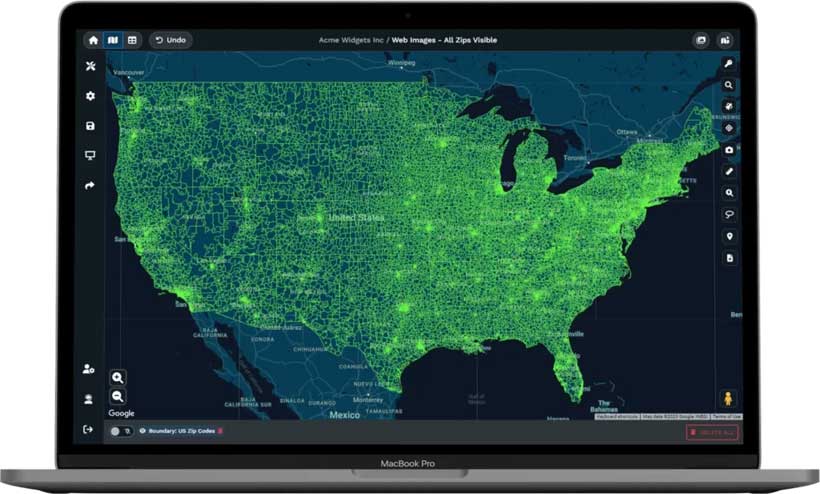The width and height of the screenshot is (820, 494).
Task: Click the Undo button
Action: tap(171, 40)
